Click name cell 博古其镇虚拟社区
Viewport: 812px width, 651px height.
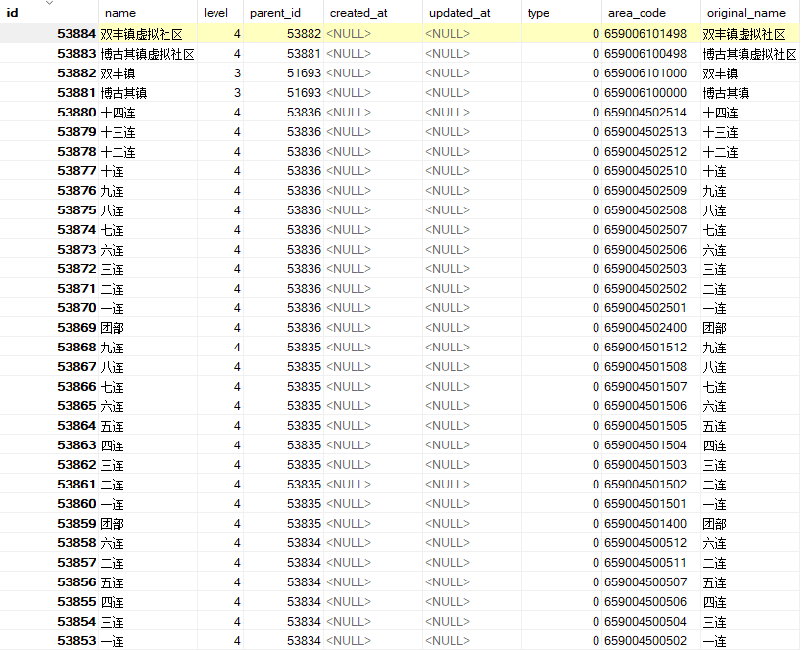click(x=147, y=55)
